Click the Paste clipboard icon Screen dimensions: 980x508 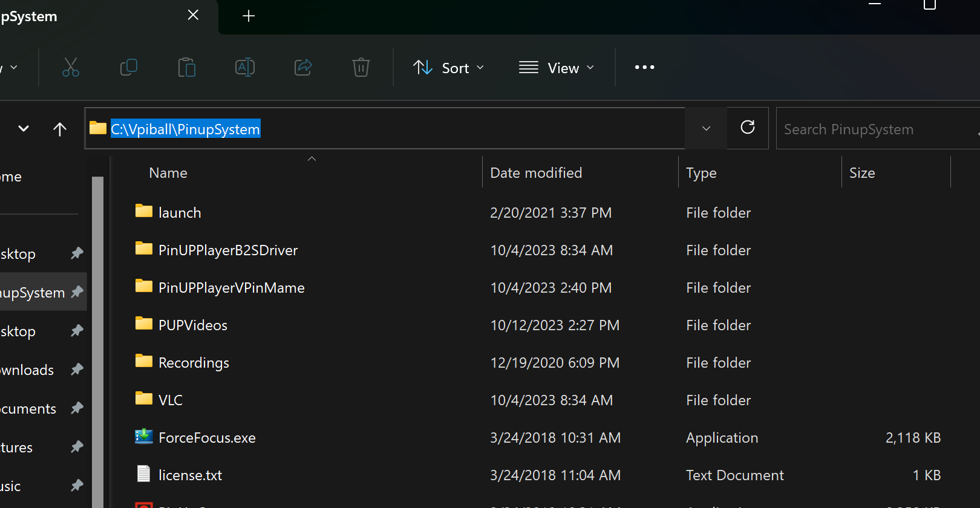(187, 67)
